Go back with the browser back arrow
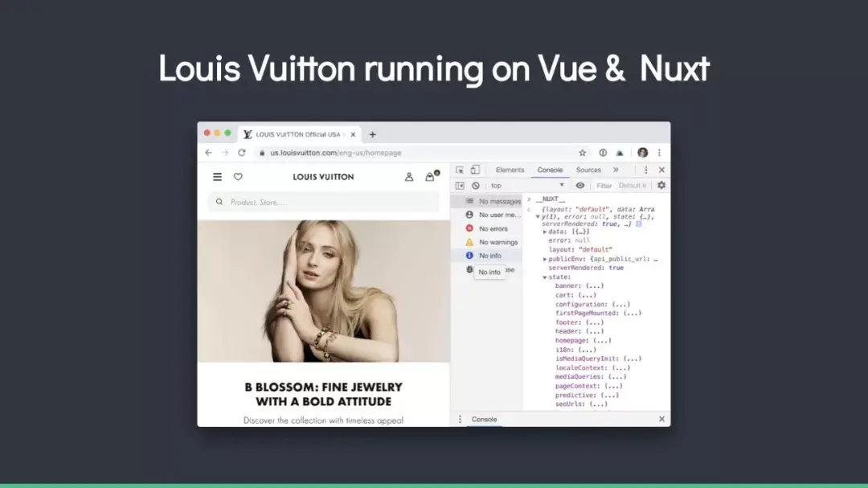The width and height of the screenshot is (868, 488). (209, 153)
